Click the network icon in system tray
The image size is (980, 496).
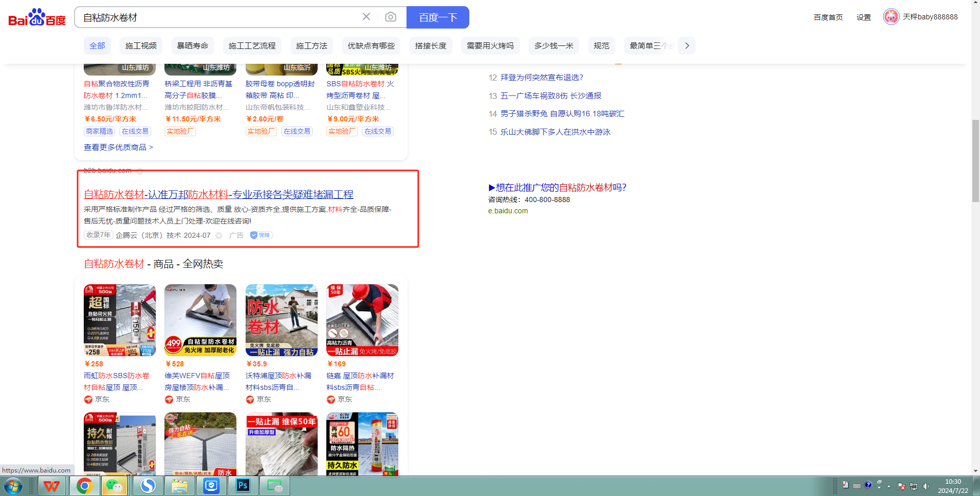coord(914,486)
